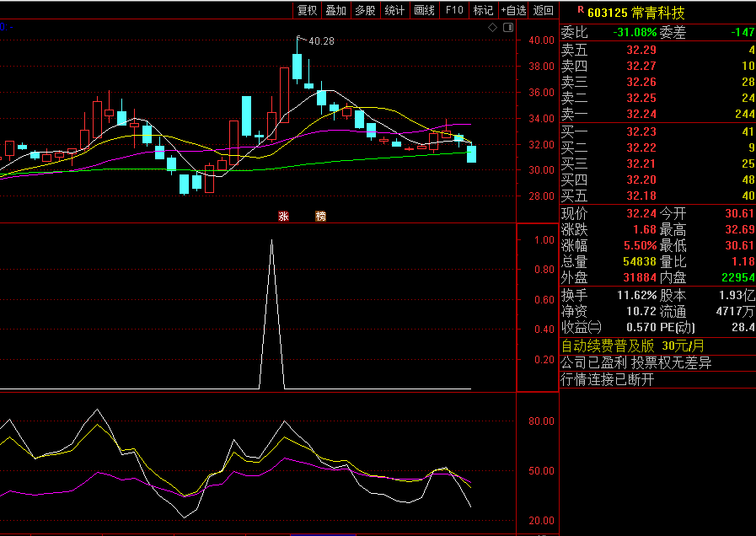Select 买三 price 32.21
The height and width of the screenshot is (536, 756).
pos(641,163)
